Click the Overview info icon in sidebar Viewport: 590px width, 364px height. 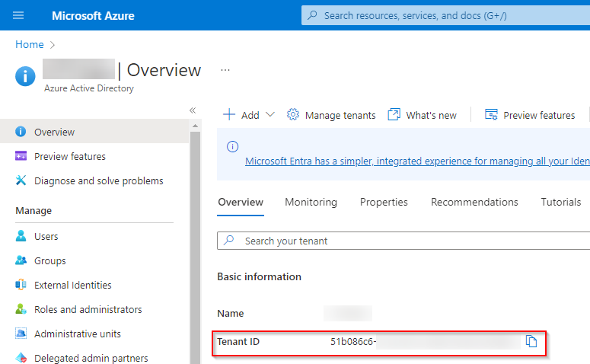(21, 132)
